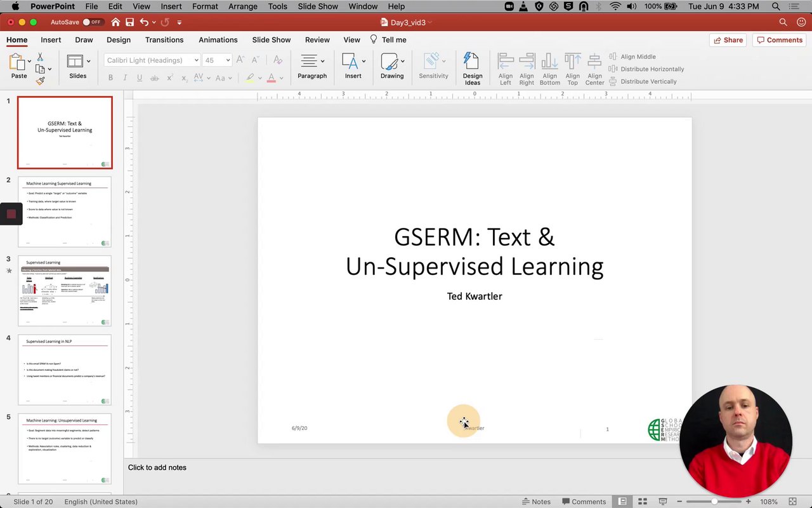Click Distribute Vertically
Viewport: 812px width, 508px height.
(643, 81)
